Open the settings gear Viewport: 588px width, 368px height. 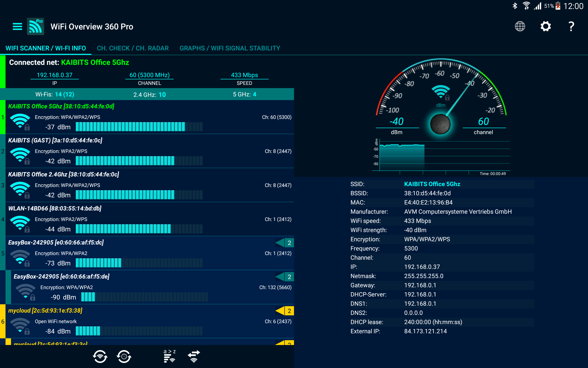coord(546,26)
